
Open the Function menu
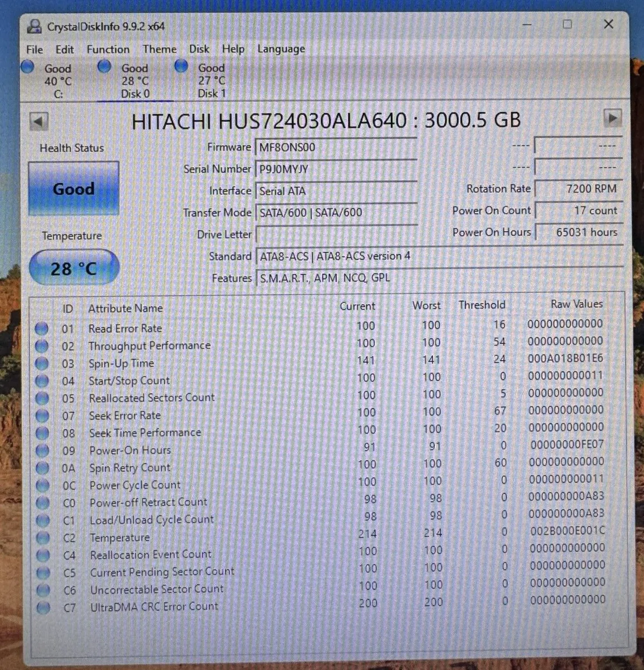tap(108, 50)
